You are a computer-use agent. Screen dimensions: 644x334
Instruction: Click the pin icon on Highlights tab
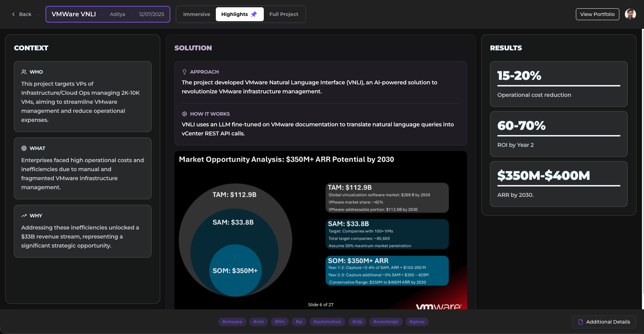coord(254,14)
